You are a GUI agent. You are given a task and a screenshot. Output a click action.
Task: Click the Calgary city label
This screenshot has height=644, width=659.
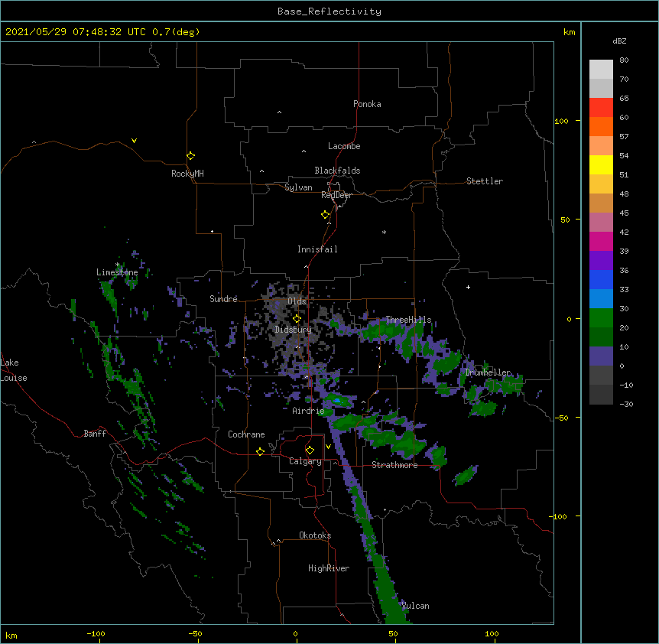point(305,461)
